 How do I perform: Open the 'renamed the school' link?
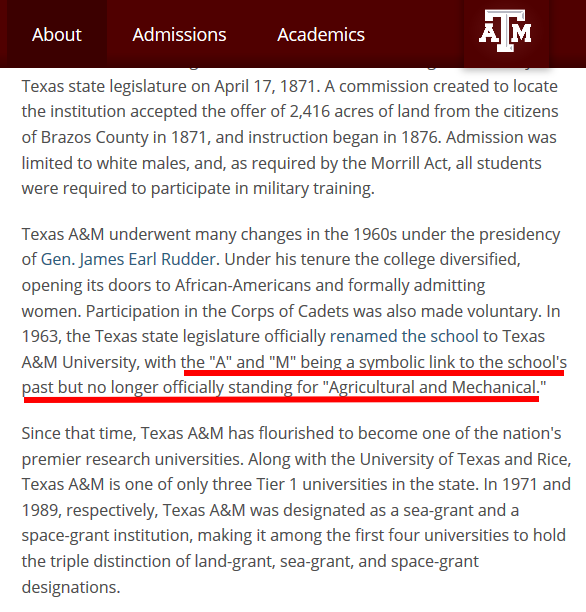click(x=404, y=336)
